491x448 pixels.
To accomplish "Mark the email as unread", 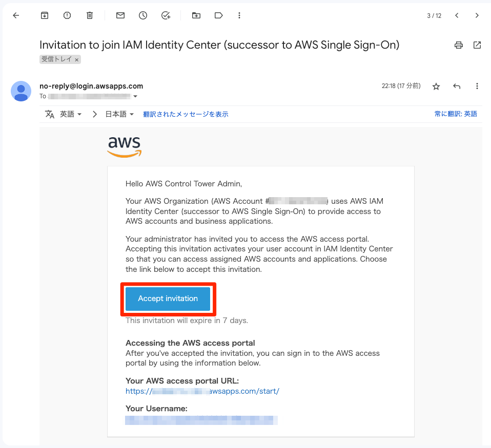I will coord(120,15).
